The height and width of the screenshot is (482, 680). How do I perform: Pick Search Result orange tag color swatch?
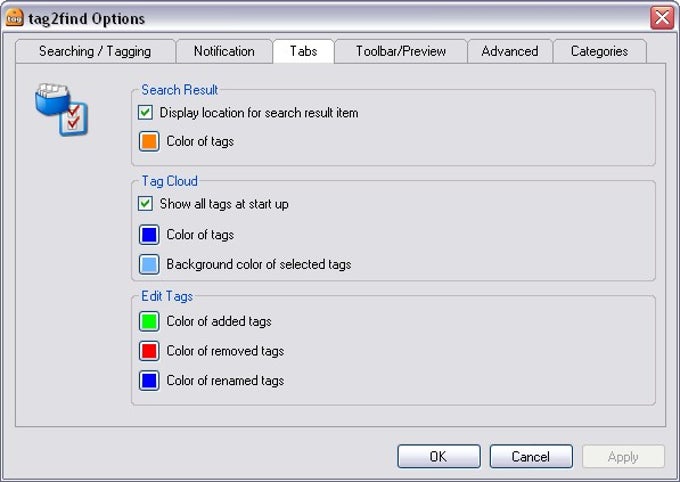pyautogui.click(x=149, y=142)
